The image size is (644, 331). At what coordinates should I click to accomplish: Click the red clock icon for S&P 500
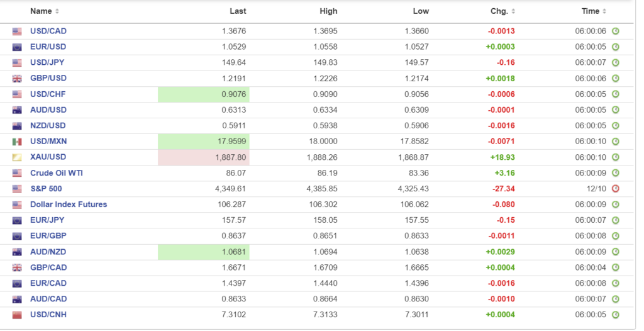pos(616,189)
